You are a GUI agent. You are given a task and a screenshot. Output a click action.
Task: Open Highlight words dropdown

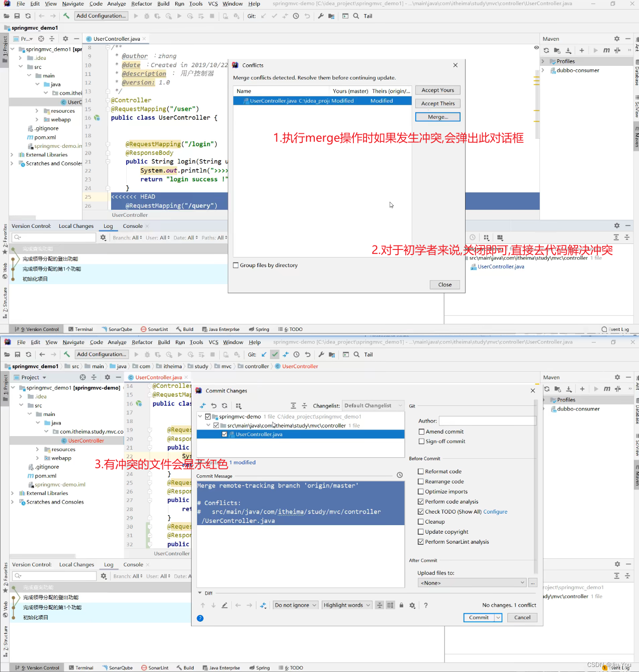347,605
